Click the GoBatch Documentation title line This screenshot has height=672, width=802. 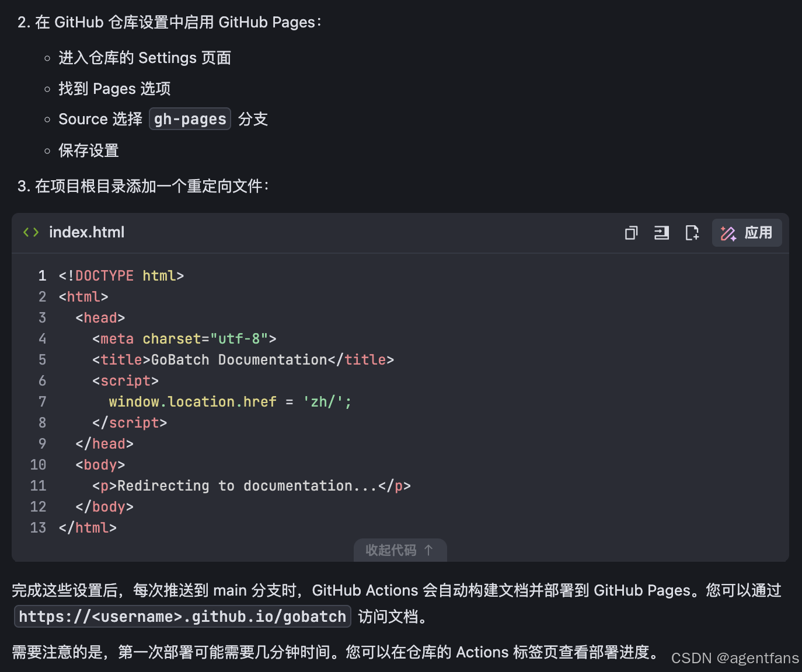tap(243, 359)
